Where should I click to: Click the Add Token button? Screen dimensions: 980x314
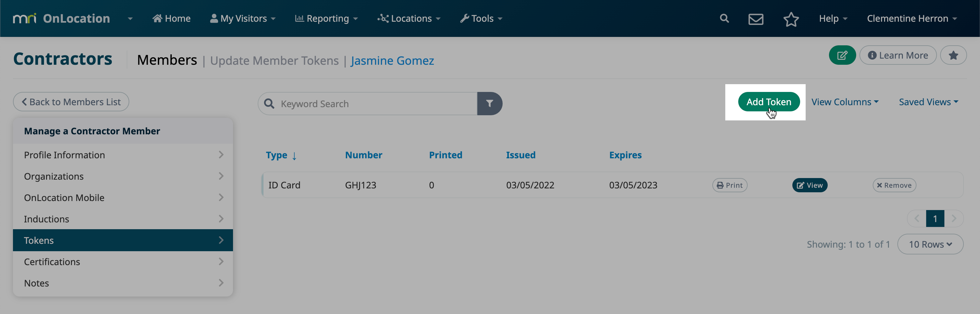768,102
